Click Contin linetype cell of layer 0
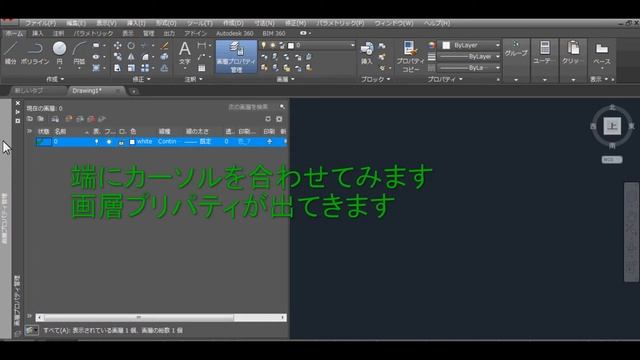 tap(167, 142)
